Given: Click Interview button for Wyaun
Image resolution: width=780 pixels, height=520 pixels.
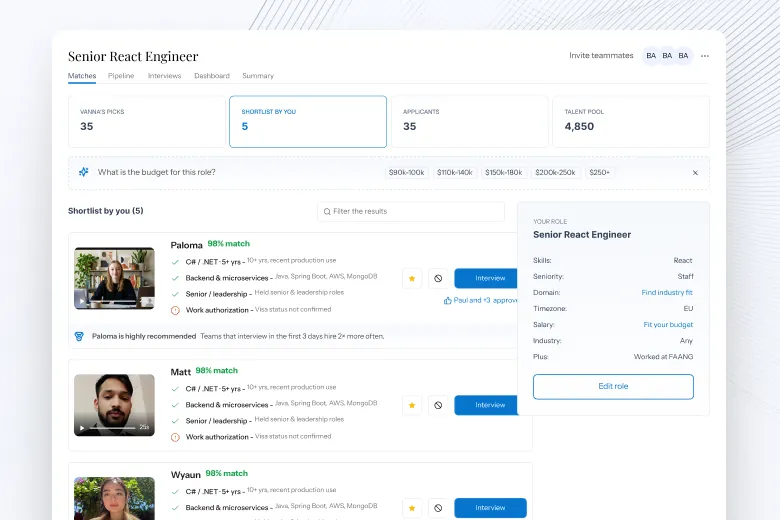Looking at the screenshot, I should 490,508.
